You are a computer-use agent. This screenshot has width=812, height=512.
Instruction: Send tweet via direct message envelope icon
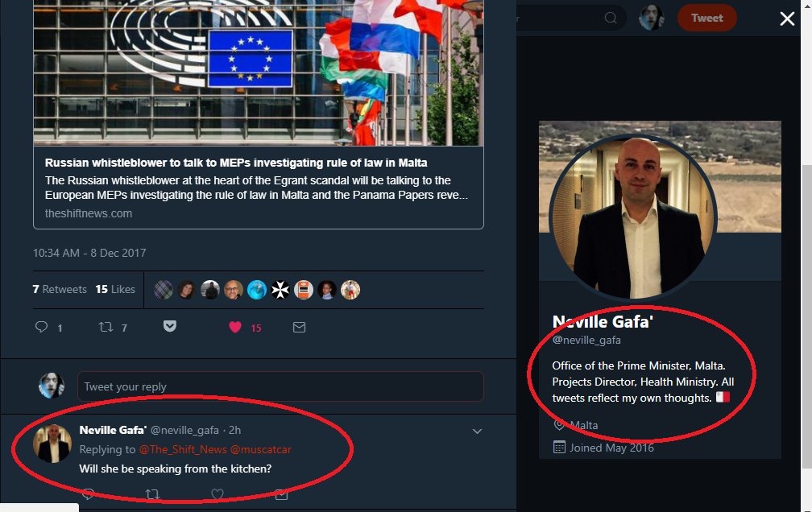(299, 327)
